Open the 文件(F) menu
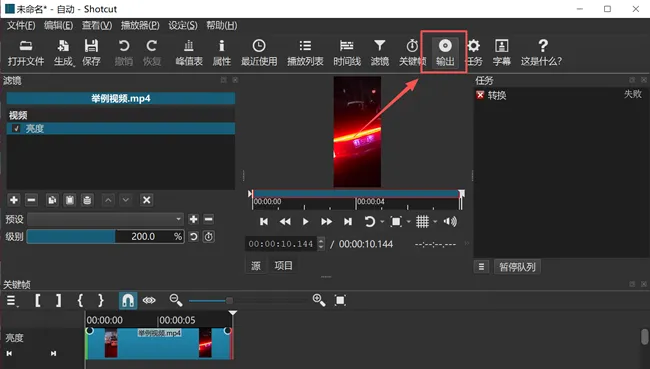Screen dimensions: 650x369 coord(21,26)
